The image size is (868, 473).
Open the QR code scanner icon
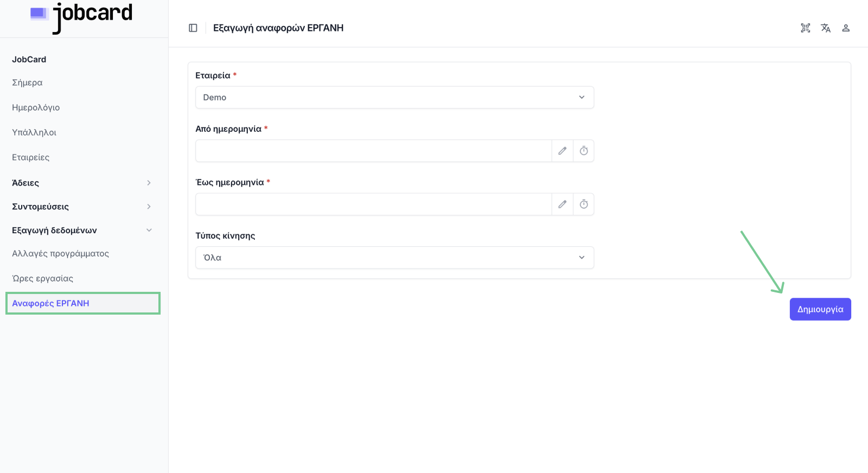pyautogui.click(x=806, y=28)
